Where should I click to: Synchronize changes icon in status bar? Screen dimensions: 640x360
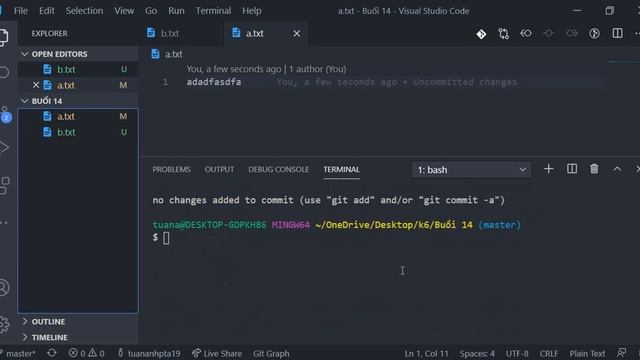(52, 353)
